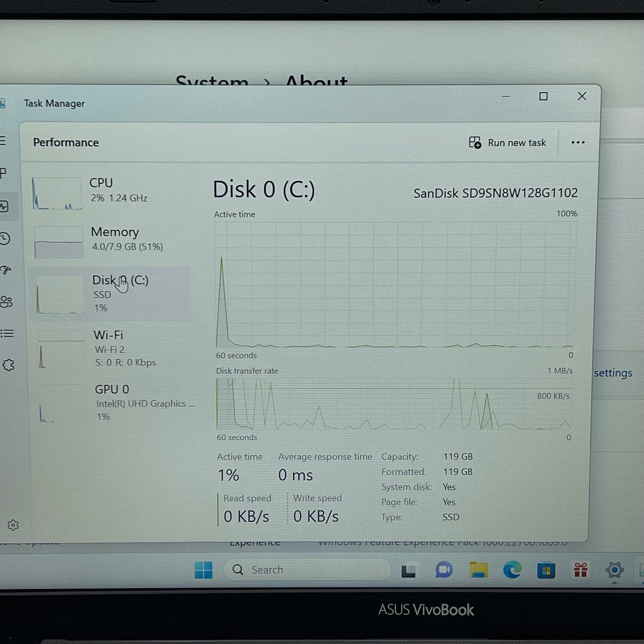644x644 pixels.
Task: Open the red gift icon on taskbar
Action: coord(580,570)
